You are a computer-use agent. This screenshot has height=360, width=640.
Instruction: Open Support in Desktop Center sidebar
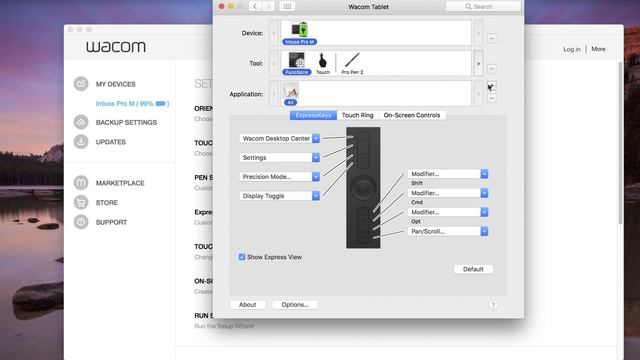pyautogui.click(x=111, y=222)
